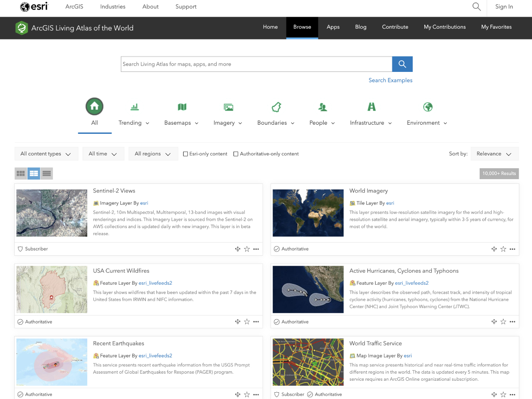532x399 pixels.
Task: Click the Living Atlas search input field
Action: [256, 64]
